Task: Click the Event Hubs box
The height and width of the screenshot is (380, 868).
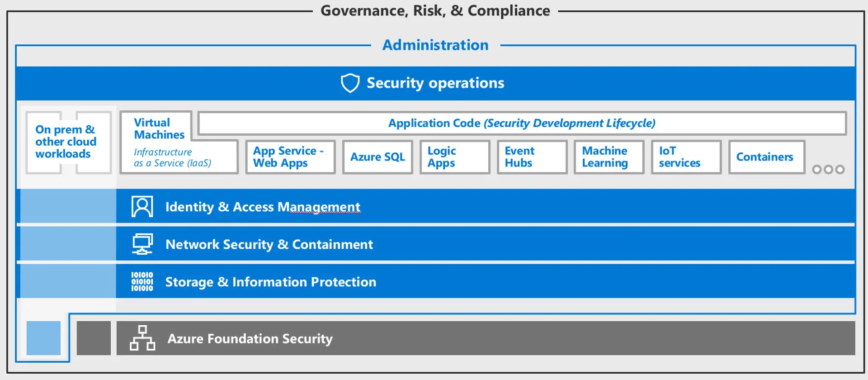Action: tap(532, 157)
